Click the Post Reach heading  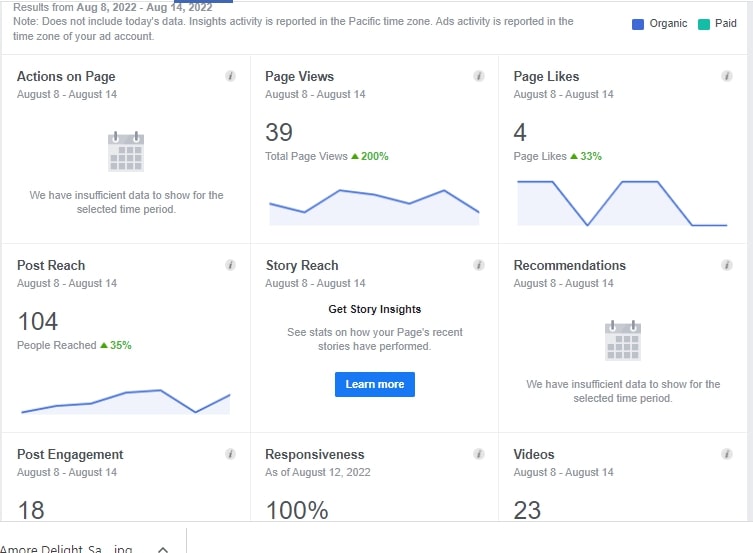(x=51, y=265)
